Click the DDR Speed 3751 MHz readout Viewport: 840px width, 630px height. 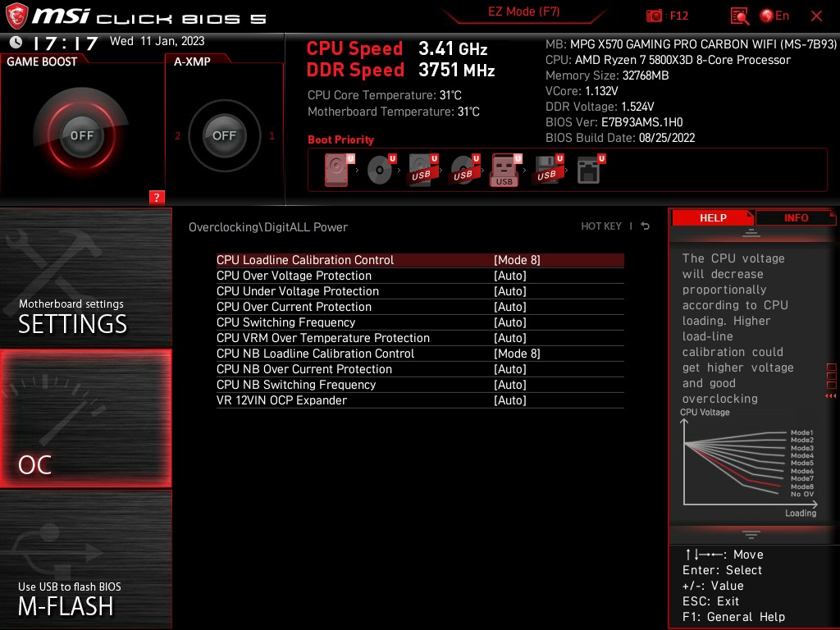pyautogui.click(x=400, y=71)
